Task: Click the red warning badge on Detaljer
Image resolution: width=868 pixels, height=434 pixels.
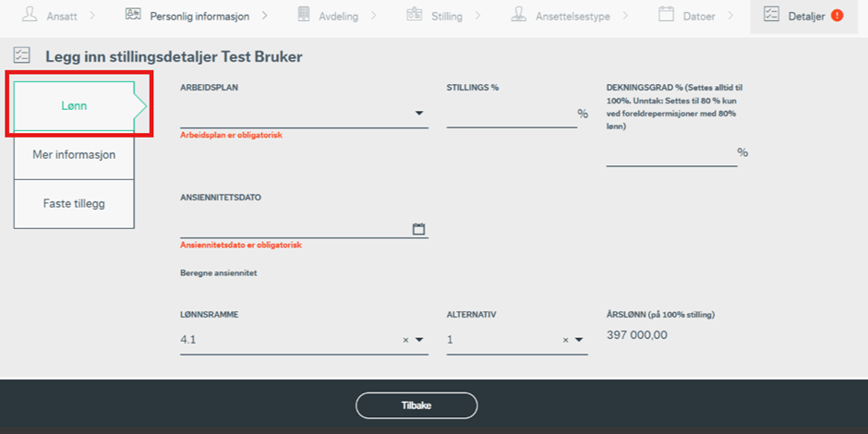Action: click(837, 16)
